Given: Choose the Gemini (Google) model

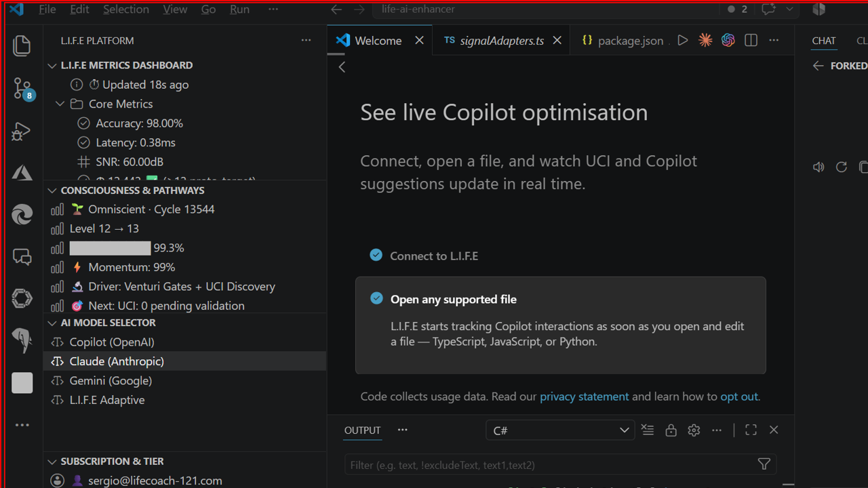Looking at the screenshot, I should coord(185,381).
